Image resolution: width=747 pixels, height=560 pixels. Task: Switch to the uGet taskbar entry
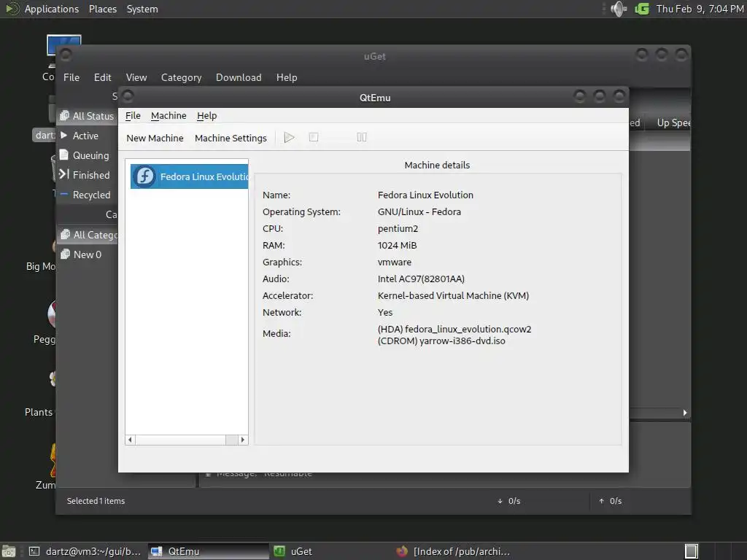(x=330, y=551)
